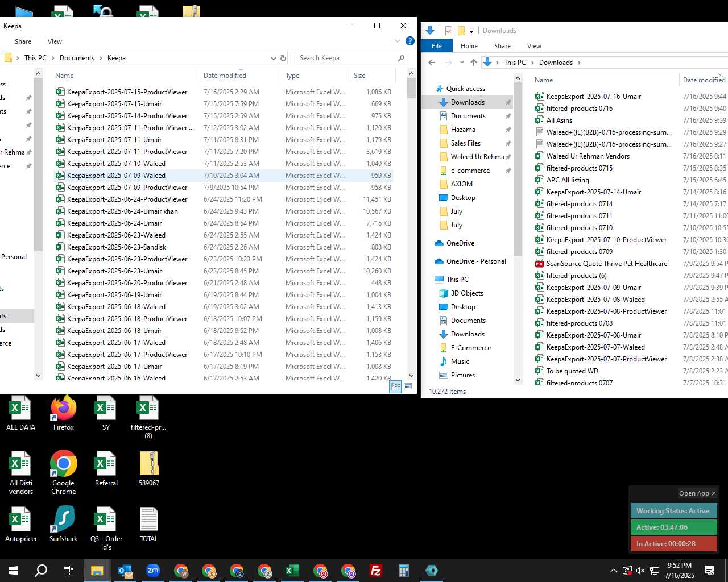This screenshot has width=728, height=582.
Task: Refresh the Keepa folder address bar
Action: [x=283, y=58]
